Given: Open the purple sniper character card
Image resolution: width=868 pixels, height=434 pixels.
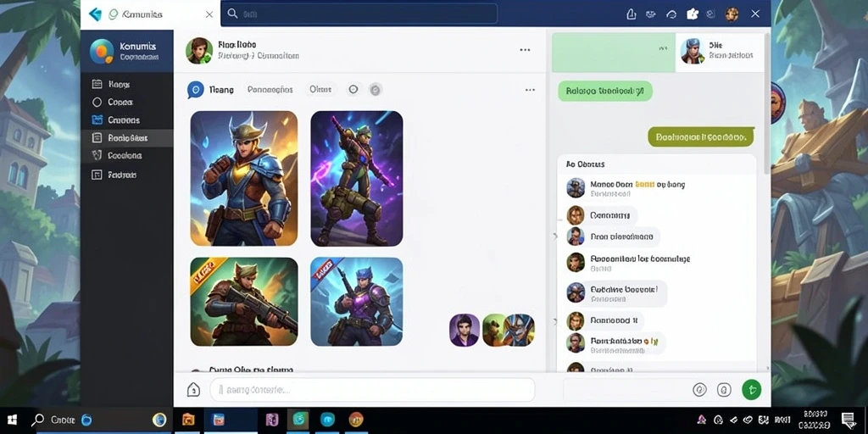Looking at the screenshot, I should 357,178.
